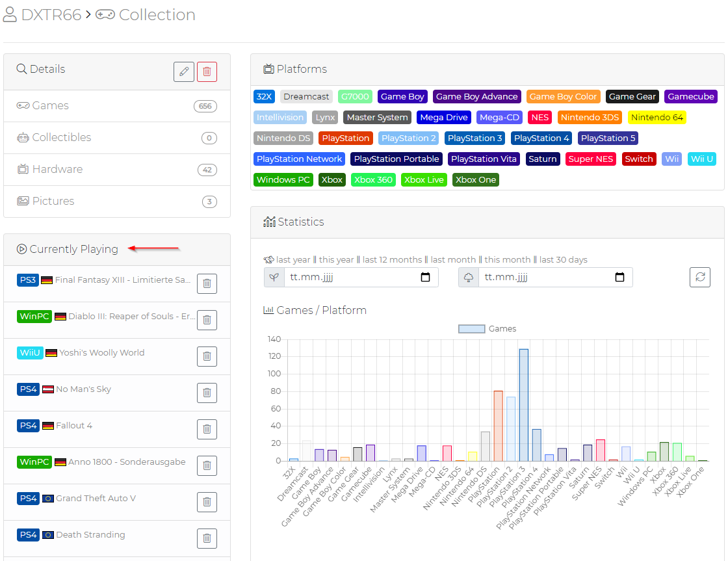
Task: Click the NES platform tag
Action: (540, 118)
